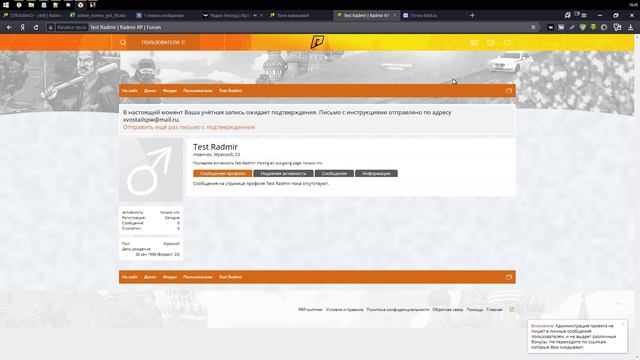The width and height of the screenshot is (640, 360).
Task: Open Пользователи in the bottom orange nav
Action: (198, 277)
